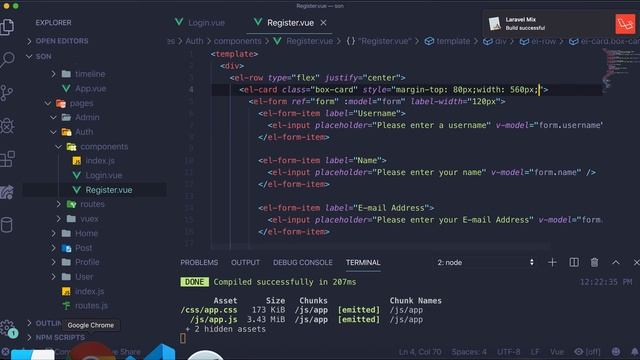
Task: Change the UTF-8 file encoding
Action: click(x=509, y=351)
